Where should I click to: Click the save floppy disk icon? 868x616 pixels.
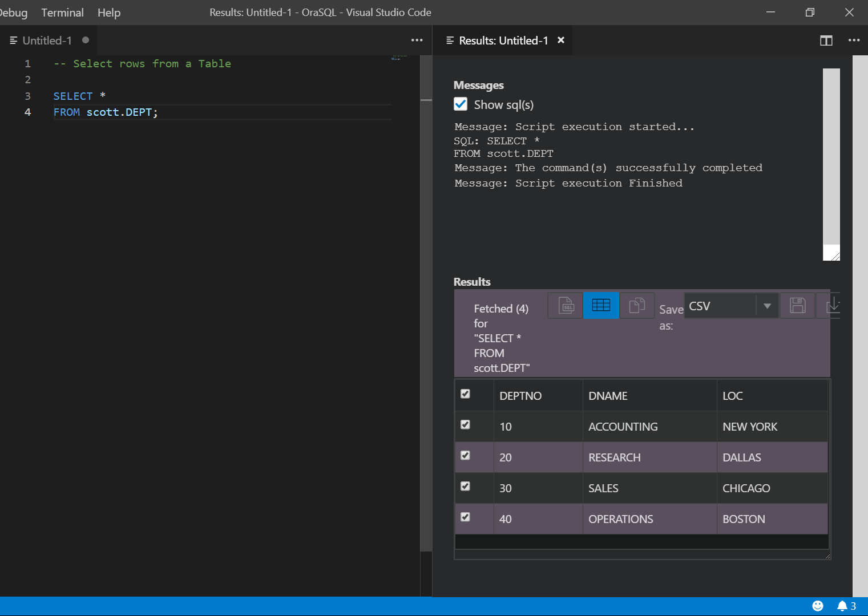tap(797, 305)
